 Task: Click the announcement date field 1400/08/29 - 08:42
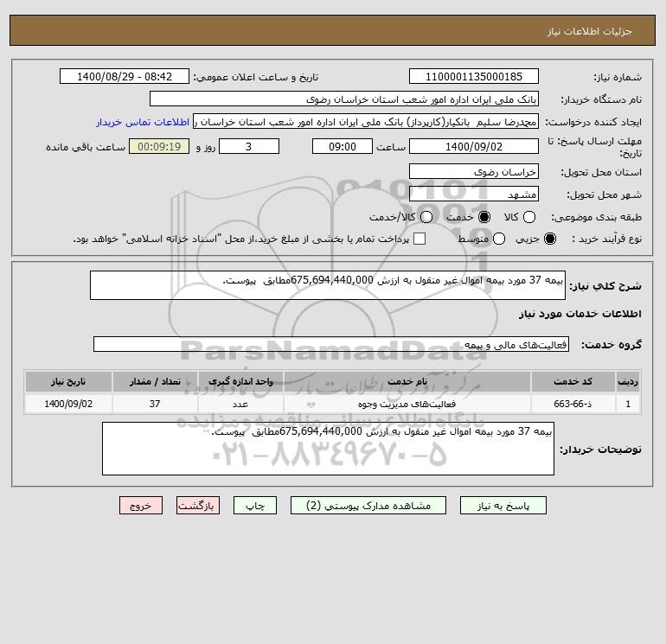click(125, 76)
